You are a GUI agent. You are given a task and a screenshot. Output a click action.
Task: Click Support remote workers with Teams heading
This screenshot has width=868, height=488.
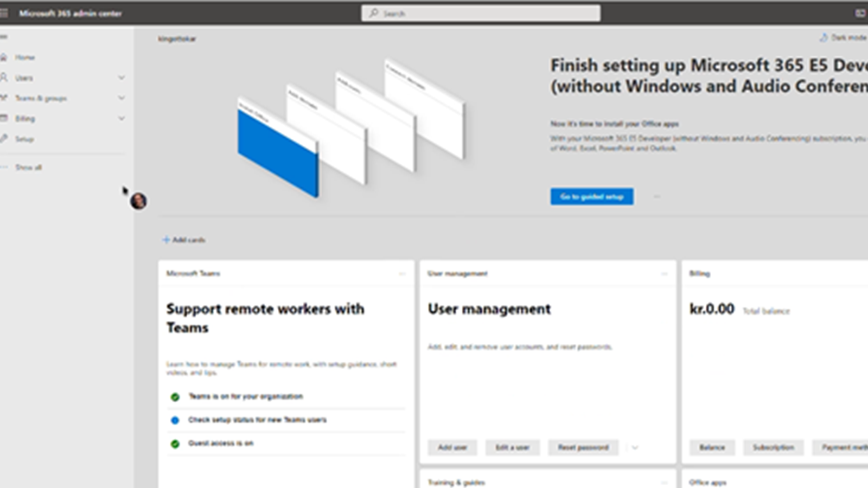click(265, 318)
